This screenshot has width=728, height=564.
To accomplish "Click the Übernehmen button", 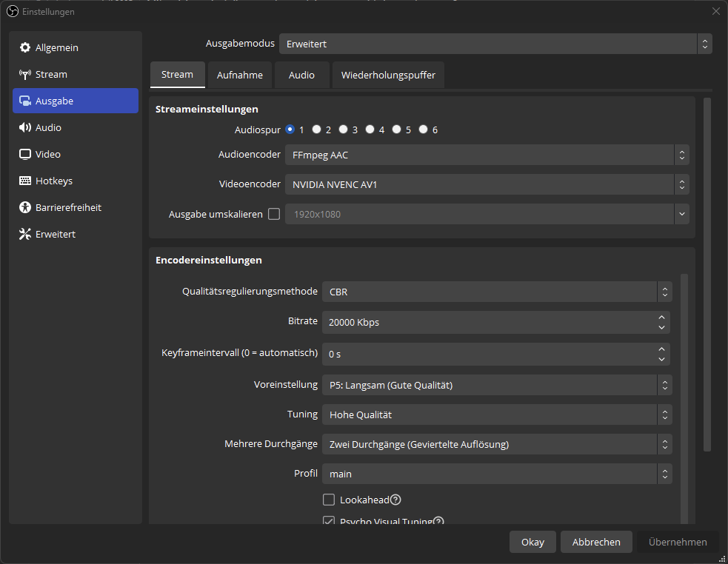I will point(678,542).
